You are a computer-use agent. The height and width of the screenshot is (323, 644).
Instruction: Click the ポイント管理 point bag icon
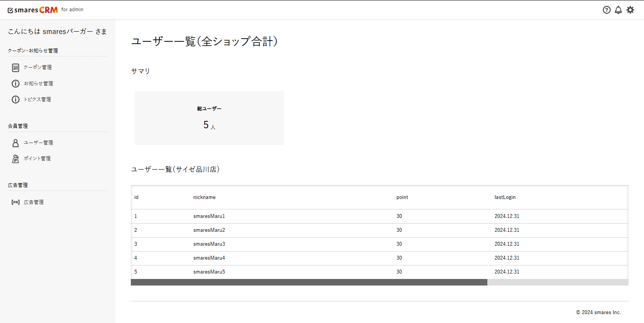pos(15,159)
